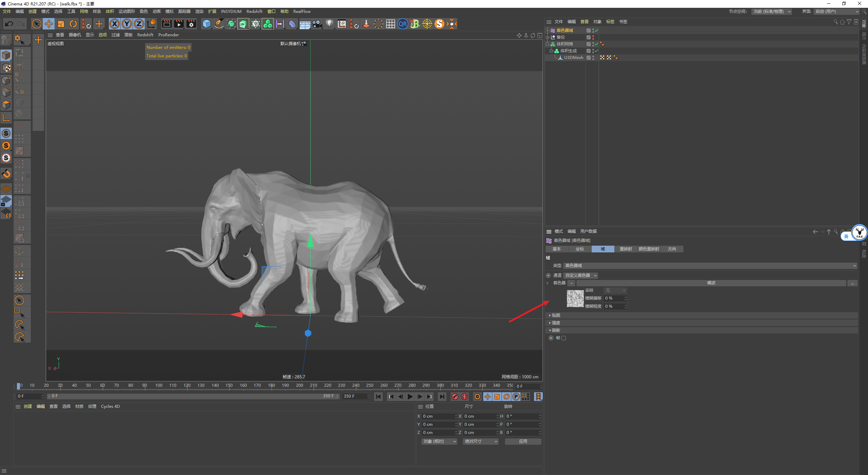Click the 应用 apply button
The width and height of the screenshot is (868, 475).
tap(523, 441)
